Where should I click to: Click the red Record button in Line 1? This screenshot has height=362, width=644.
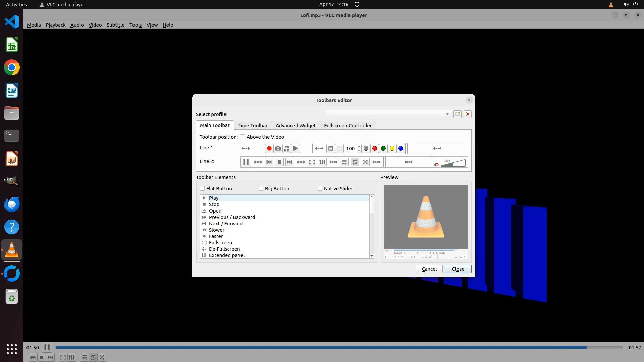(x=269, y=148)
